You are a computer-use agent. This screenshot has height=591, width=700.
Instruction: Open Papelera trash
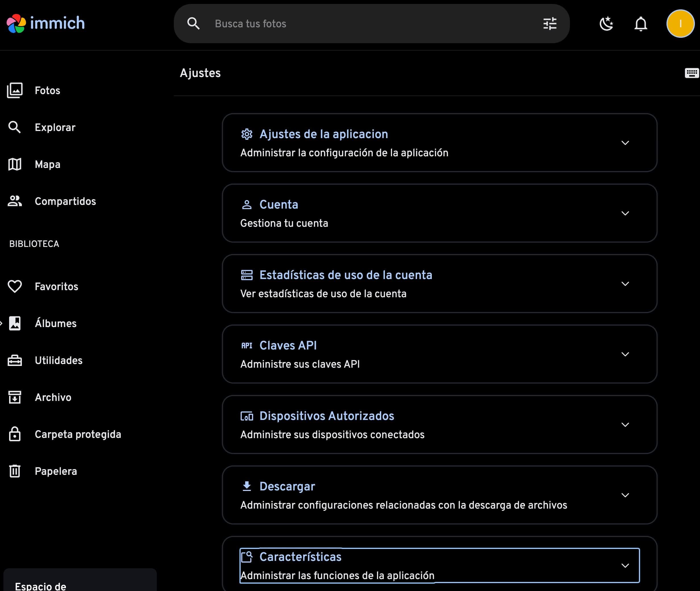(56, 471)
